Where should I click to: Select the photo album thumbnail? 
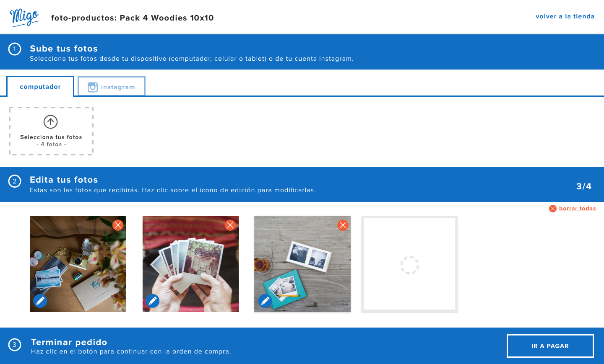coord(302,264)
